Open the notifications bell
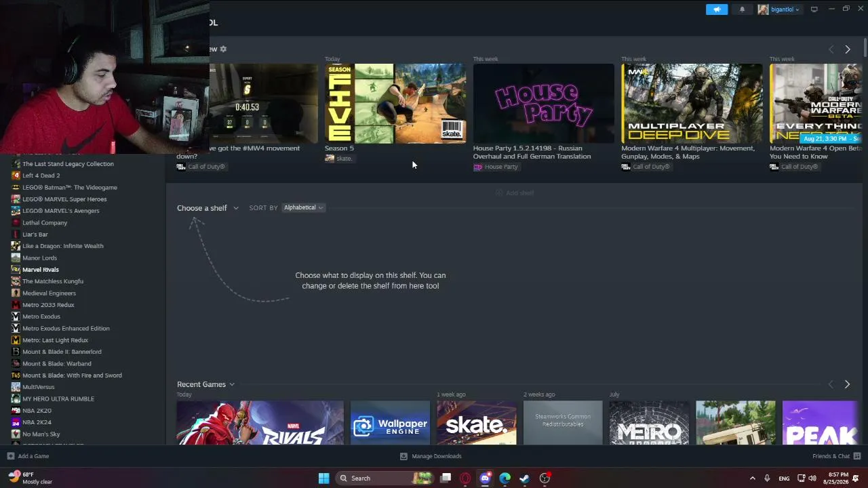Viewport: 868px width, 488px height. pos(742,9)
